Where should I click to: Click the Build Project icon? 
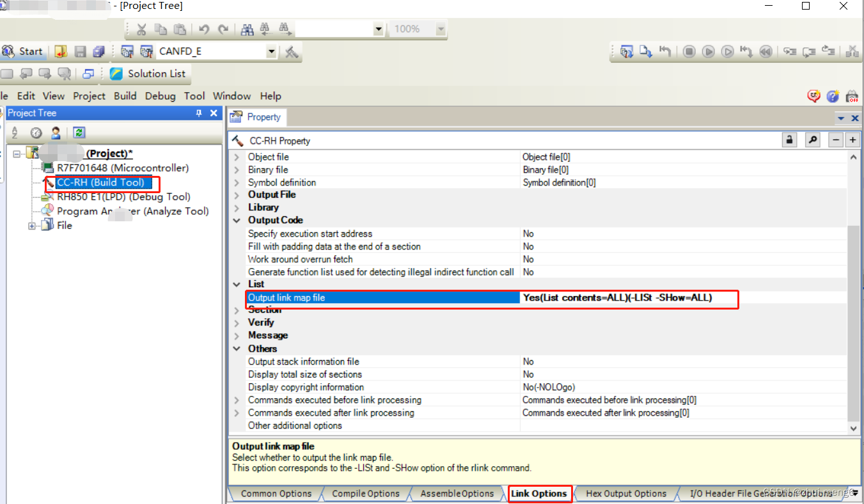[127, 52]
